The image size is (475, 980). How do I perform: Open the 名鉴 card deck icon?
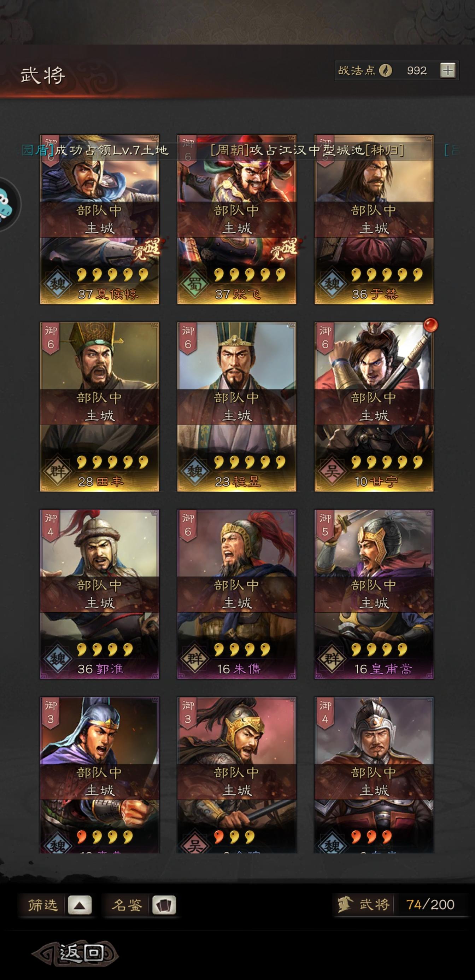164,905
